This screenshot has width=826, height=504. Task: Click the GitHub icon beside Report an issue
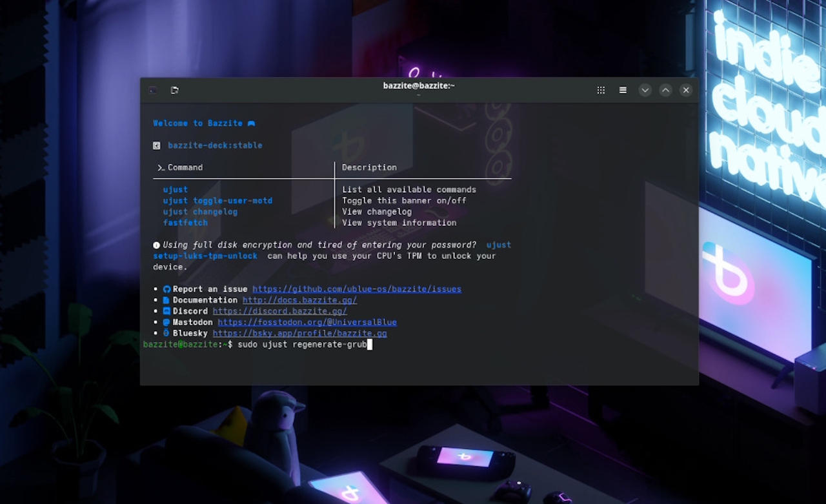pos(166,288)
